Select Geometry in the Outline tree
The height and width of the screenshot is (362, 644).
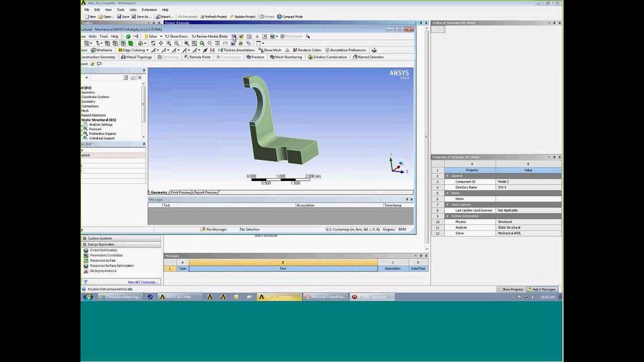pyautogui.click(x=88, y=93)
